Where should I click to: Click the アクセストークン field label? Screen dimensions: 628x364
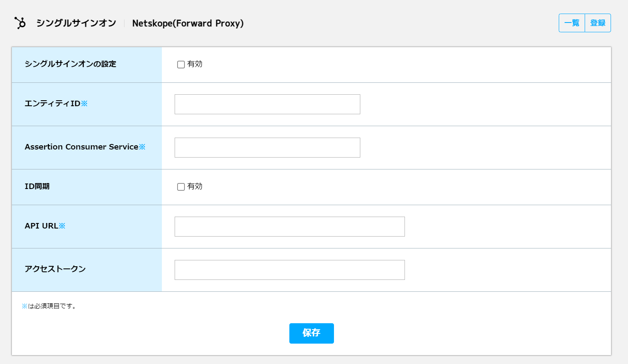pos(55,269)
